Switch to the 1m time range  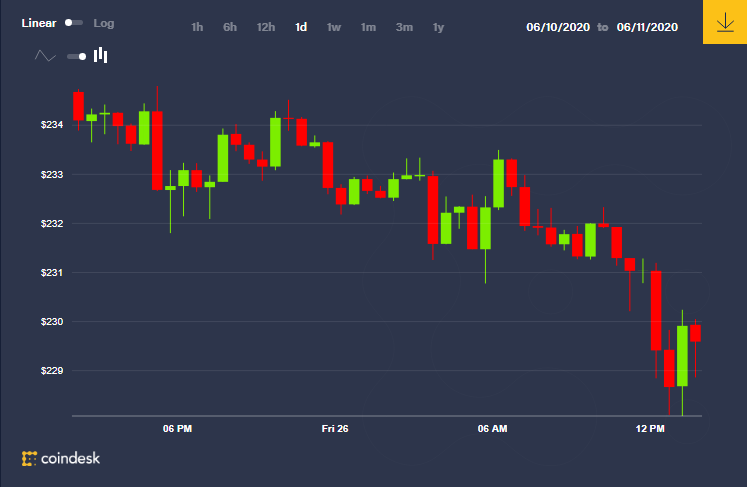pos(368,27)
